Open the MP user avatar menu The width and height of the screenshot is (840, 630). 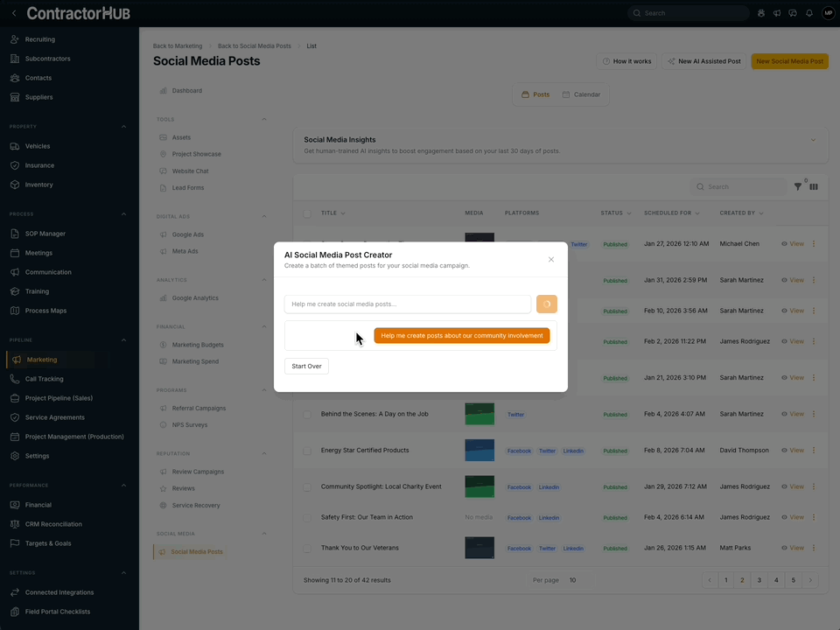(x=828, y=12)
